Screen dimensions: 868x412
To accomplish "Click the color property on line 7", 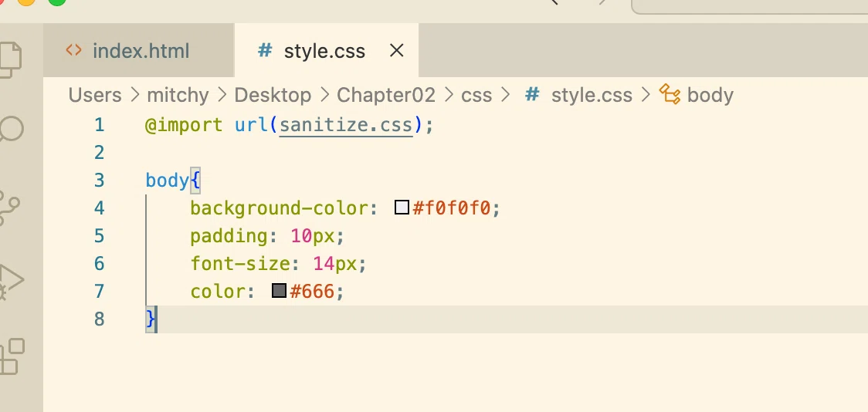I will 218,292.
